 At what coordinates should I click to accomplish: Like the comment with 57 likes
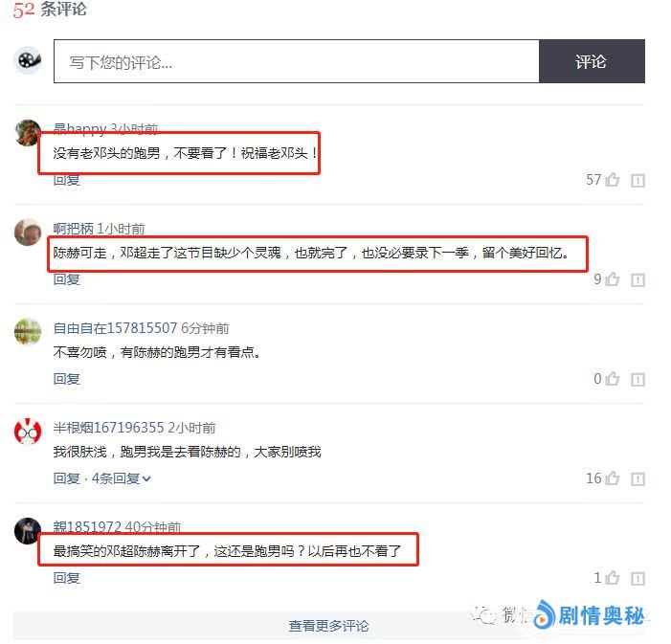click(x=613, y=180)
